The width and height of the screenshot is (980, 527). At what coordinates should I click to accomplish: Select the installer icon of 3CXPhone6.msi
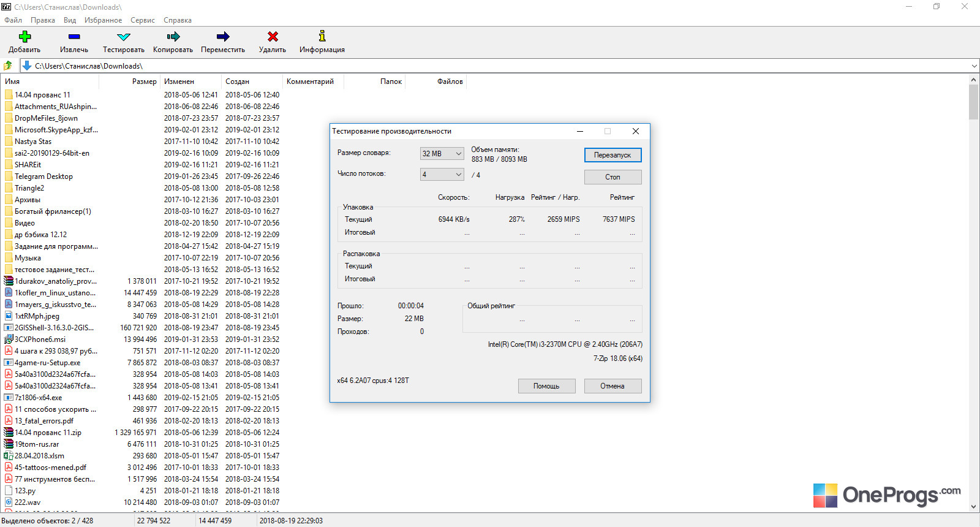click(9, 339)
